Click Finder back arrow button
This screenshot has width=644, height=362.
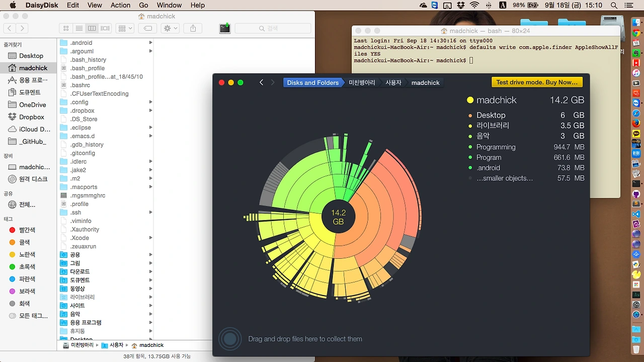(10, 29)
